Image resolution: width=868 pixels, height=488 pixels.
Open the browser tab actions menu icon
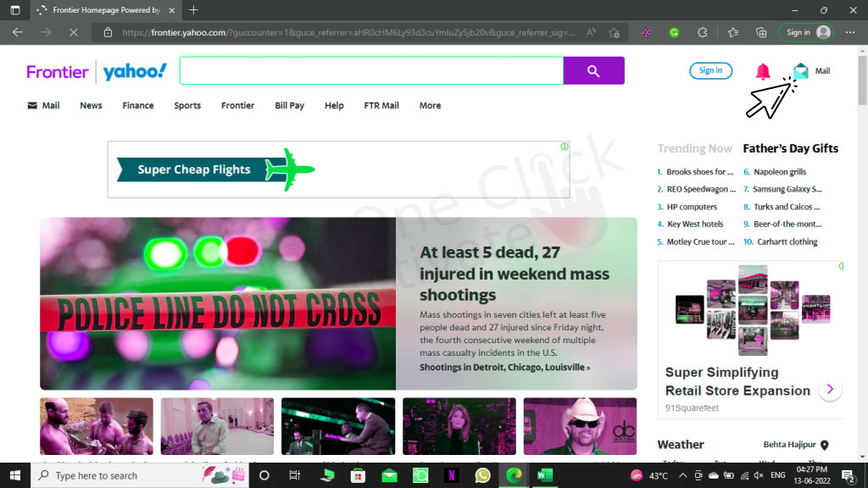[x=15, y=10]
